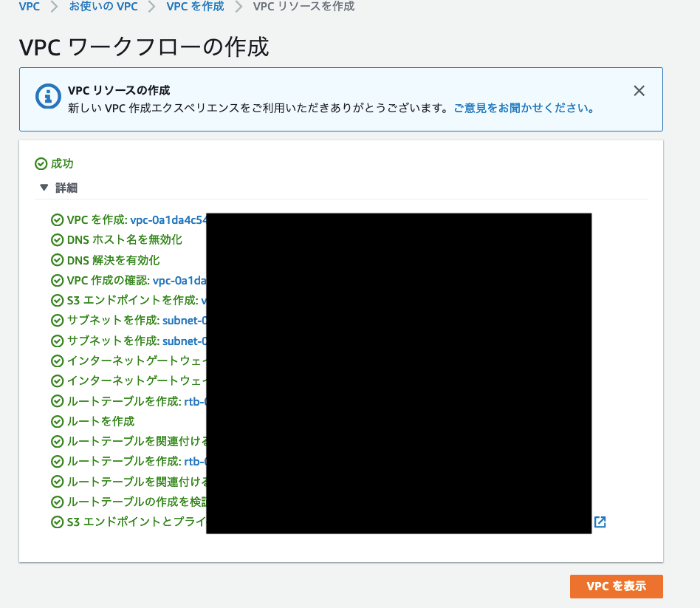Click check icon beside S3 エンドポイントを作成
Image resolution: width=700 pixels, height=608 pixels.
pyautogui.click(x=57, y=300)
